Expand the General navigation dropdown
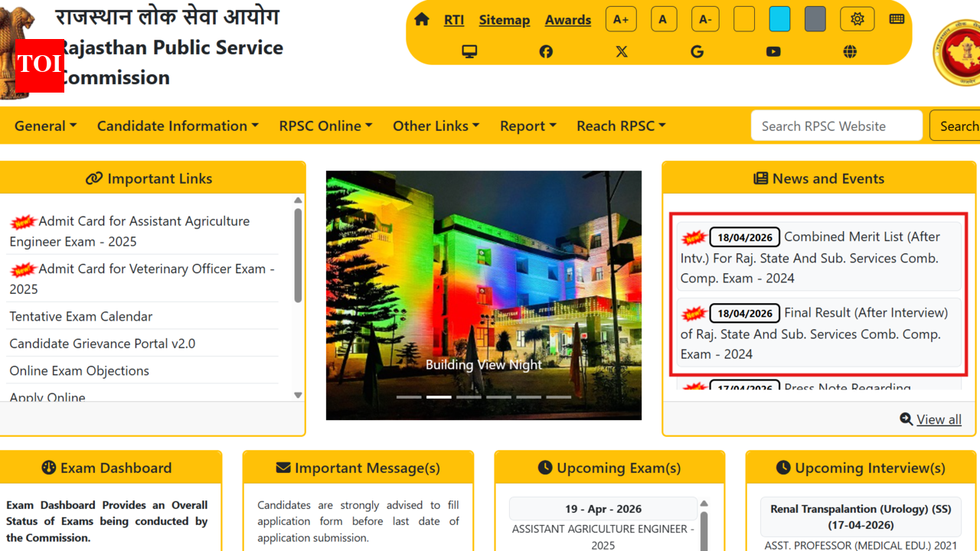 (x=44, y=126)
